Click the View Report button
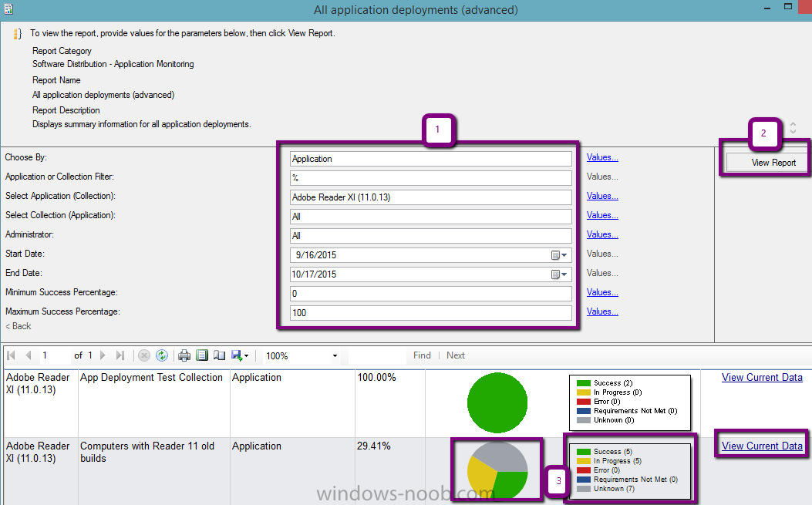The image size is (812, 505). click(x=767, y=163)
